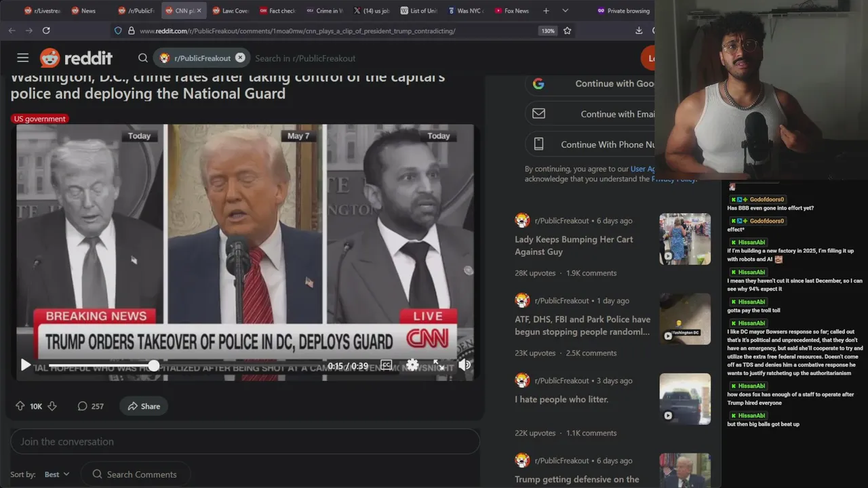Image resolution: width=868 pixels, height=488 pixels.
Task: Switch to Fox News tab
Action: pos(513,11)
